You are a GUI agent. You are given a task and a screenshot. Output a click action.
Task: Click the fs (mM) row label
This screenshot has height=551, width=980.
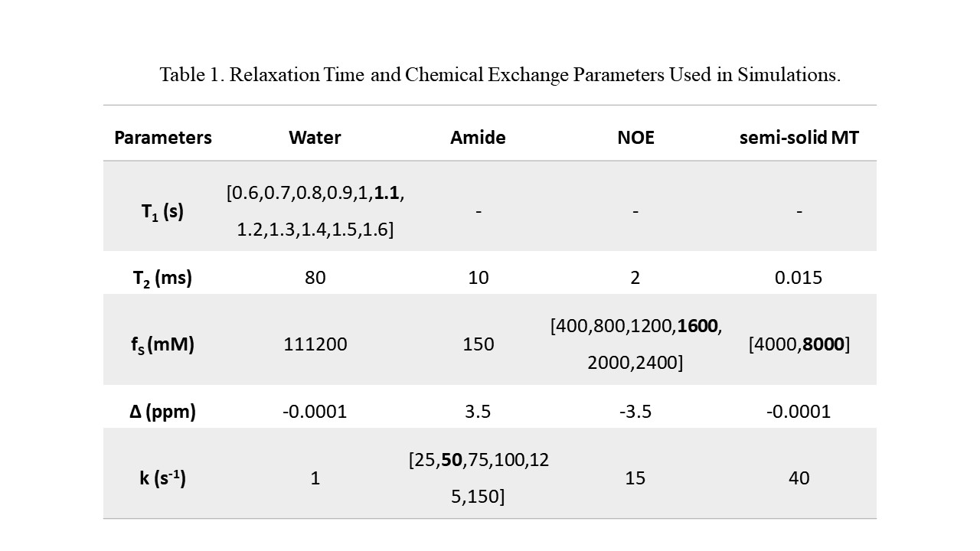(x=163, y=344)
